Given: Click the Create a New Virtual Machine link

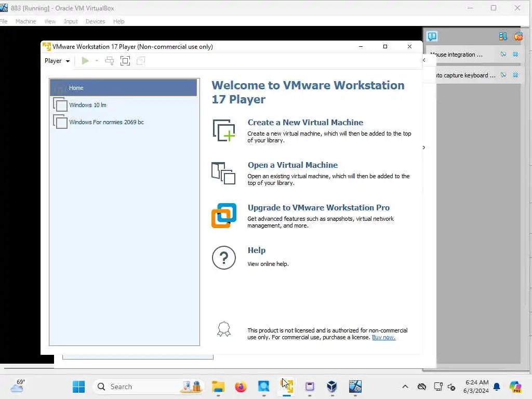Looking at the screenshot, I should pyautogui.click(x=305, y=123).
